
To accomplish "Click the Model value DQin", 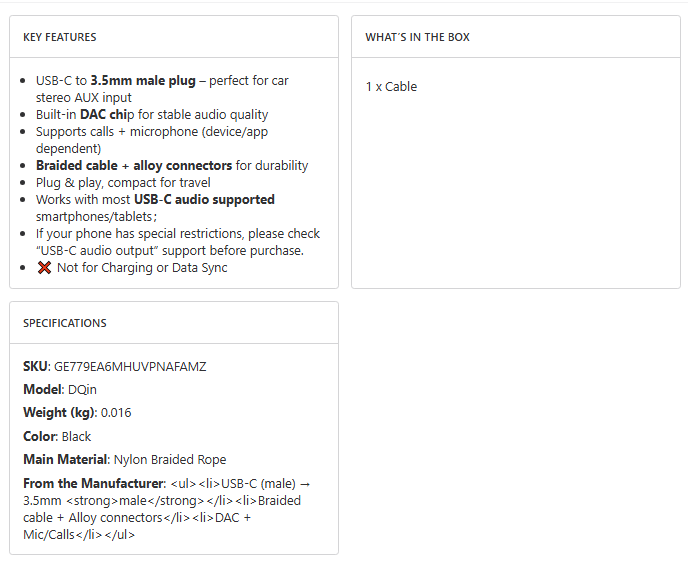I will 84,390.
